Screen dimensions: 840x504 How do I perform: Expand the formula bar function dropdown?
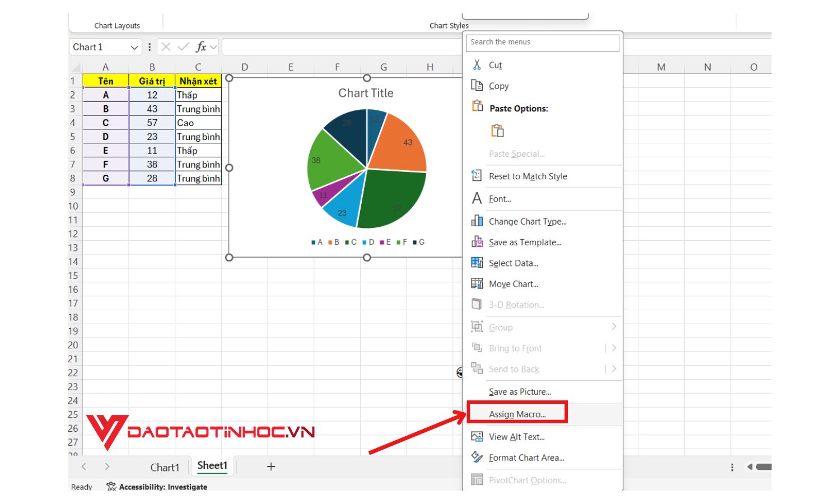pyautogui.click(x=213, y=48)
